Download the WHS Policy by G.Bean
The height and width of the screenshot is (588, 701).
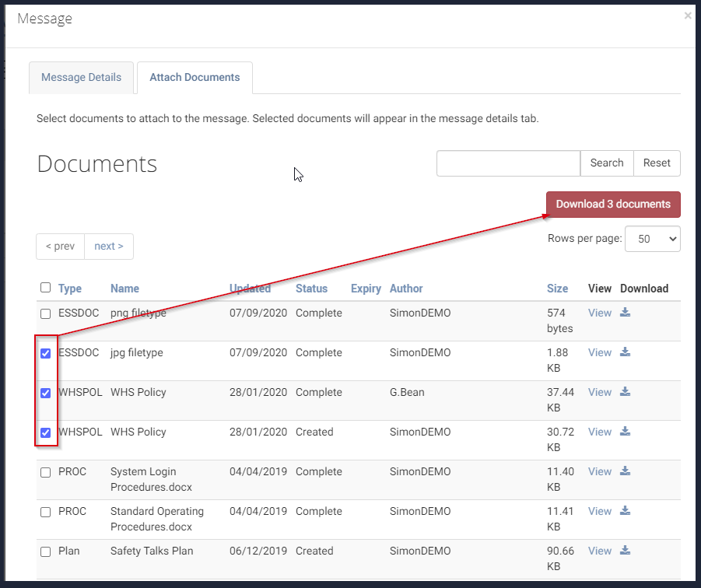(625, 392)
